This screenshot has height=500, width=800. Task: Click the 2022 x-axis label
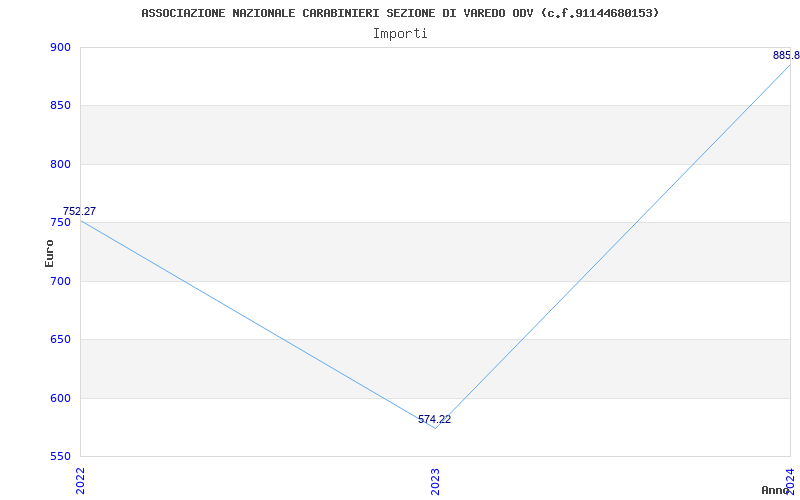coord(80,481)
